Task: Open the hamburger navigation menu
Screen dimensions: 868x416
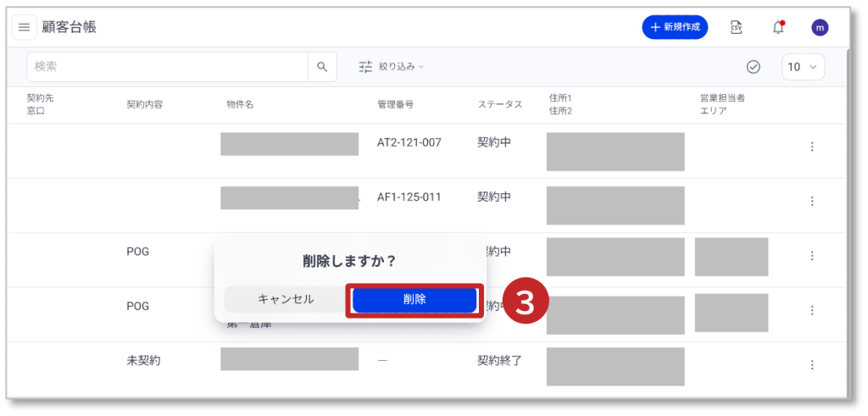Action: coord(24,27)
